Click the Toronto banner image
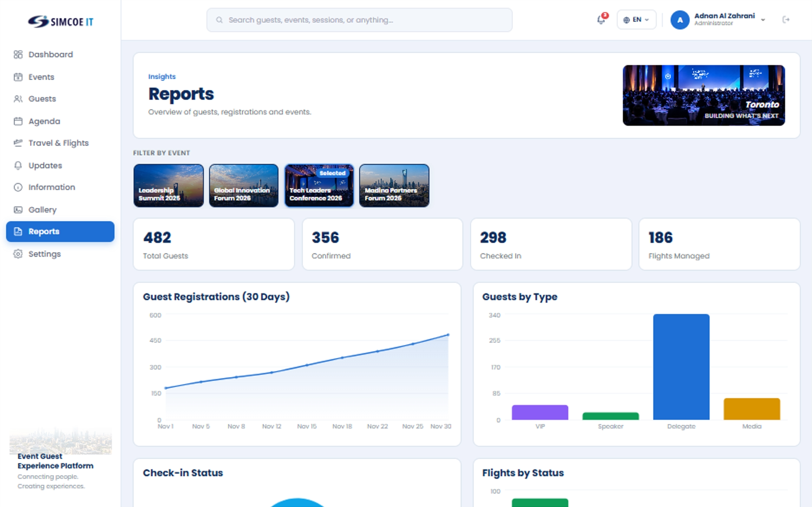The image size is (812, 507). coord(704,95)
